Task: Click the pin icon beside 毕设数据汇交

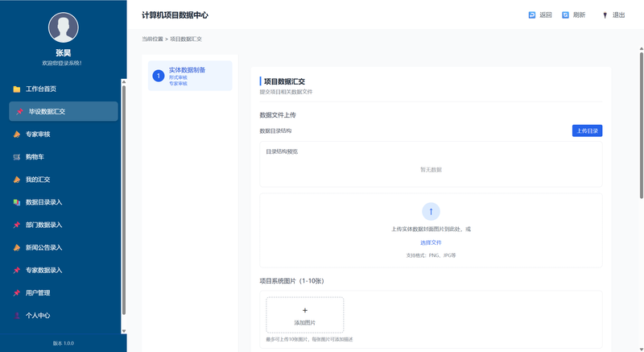Action: pyautogui.click(x=19, y=112)
